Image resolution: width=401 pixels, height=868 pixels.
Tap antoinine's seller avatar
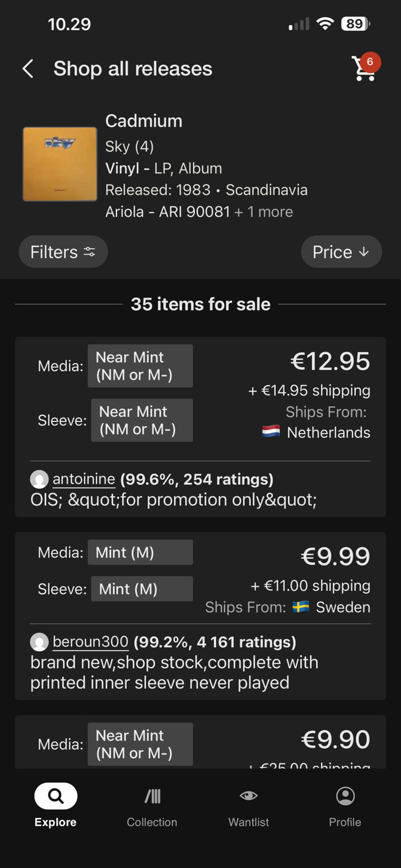click(x=39, y=480)
